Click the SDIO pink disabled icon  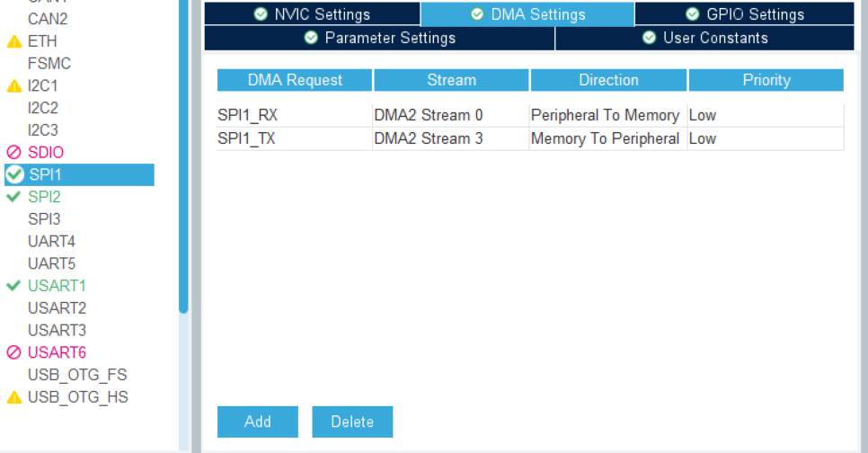pos(14,153)
